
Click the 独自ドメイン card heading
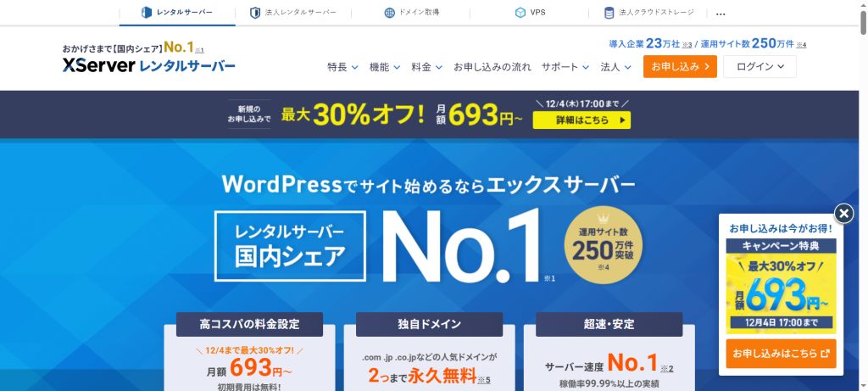point(429,324)
